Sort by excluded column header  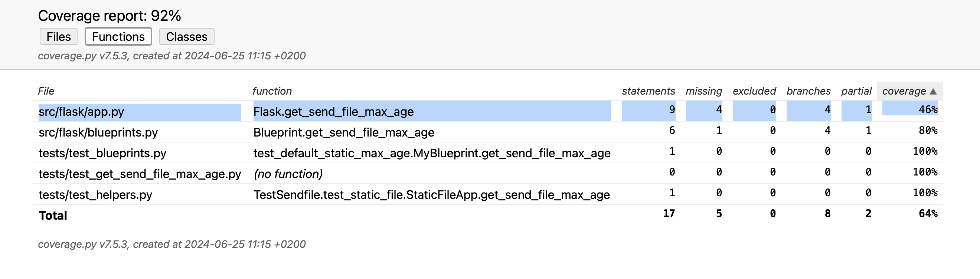[x=754, y=91]
